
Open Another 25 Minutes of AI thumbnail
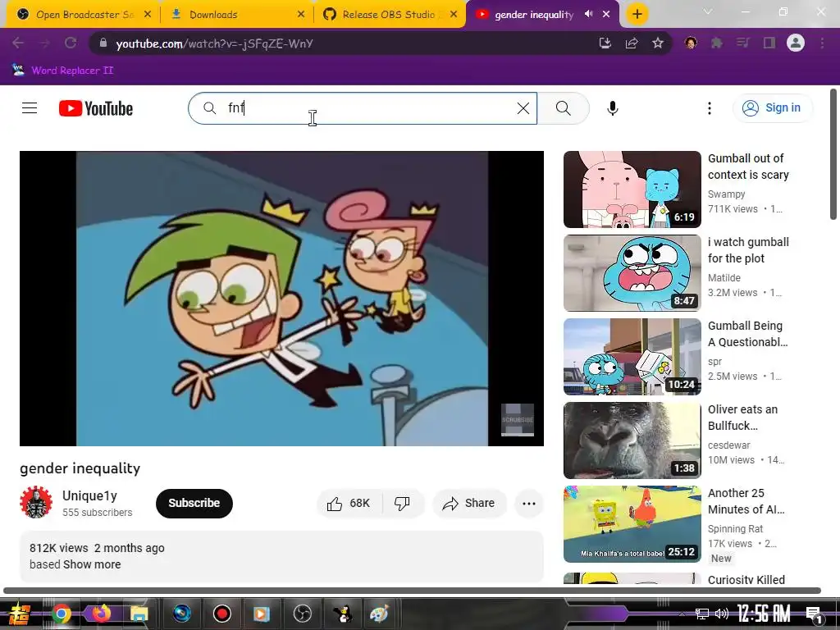coord(632,524)
